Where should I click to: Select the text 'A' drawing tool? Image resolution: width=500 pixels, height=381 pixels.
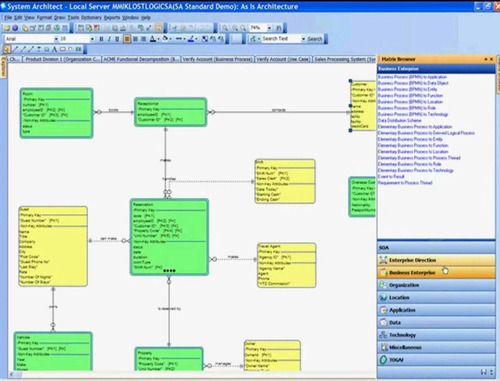click(x=54, y=49)
